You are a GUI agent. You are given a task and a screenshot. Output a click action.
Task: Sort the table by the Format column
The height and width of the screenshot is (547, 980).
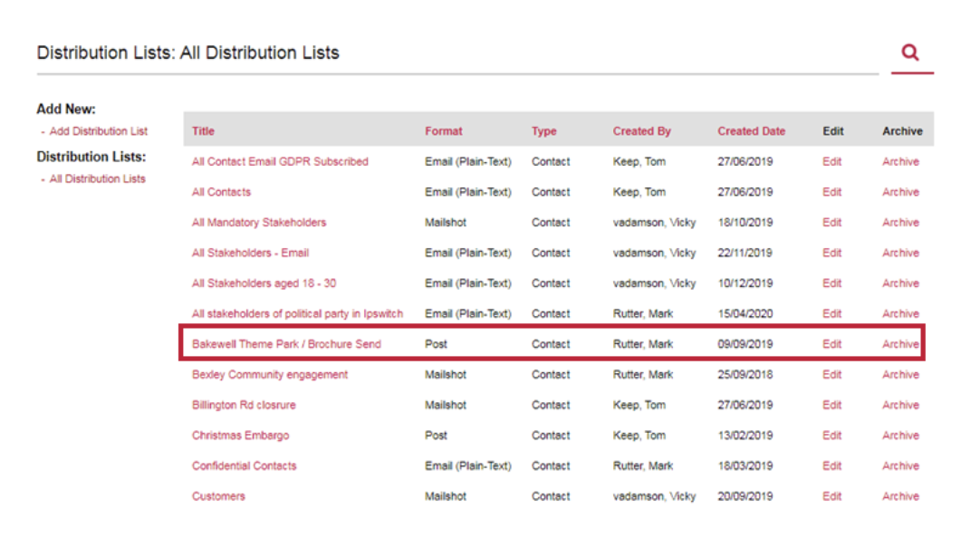point(444,130)
